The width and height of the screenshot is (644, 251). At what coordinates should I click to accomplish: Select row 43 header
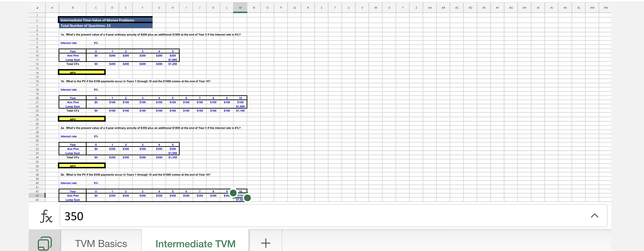37,195
